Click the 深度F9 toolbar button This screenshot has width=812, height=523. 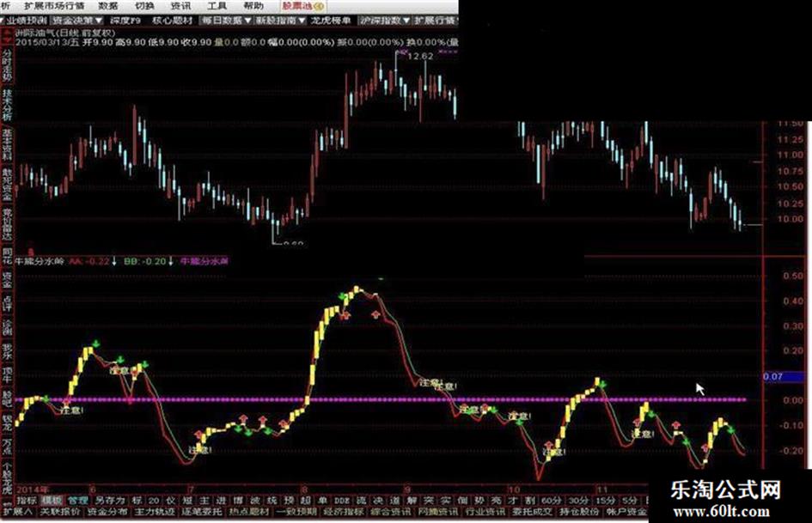125,21
